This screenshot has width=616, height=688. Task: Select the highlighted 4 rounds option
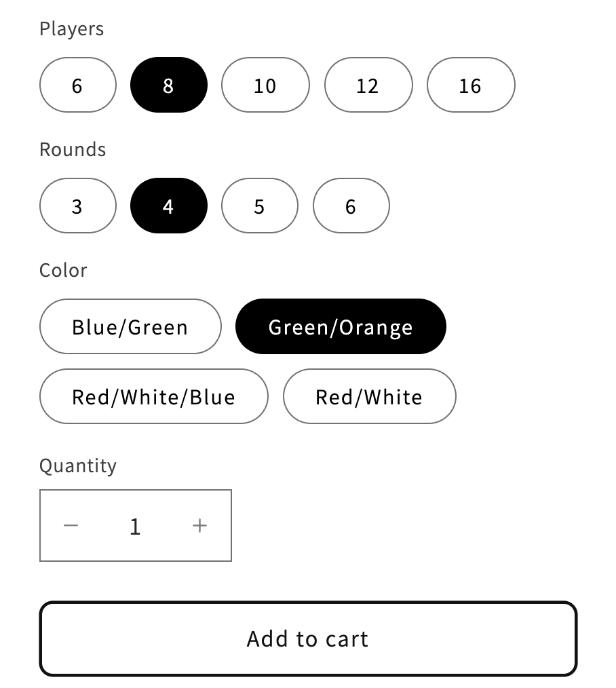169,206
